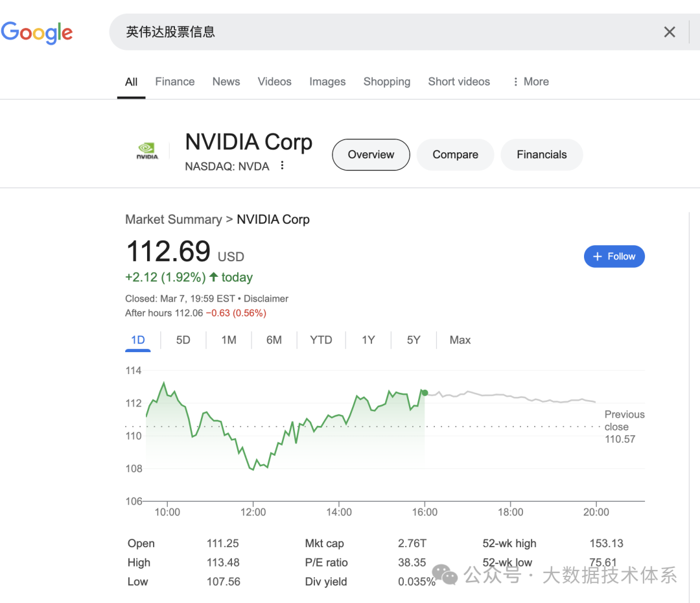The height and width of the screenshot is (603, 700).
Task: Click the Market Summary breadcrumb link
Action: click(173, 219)
